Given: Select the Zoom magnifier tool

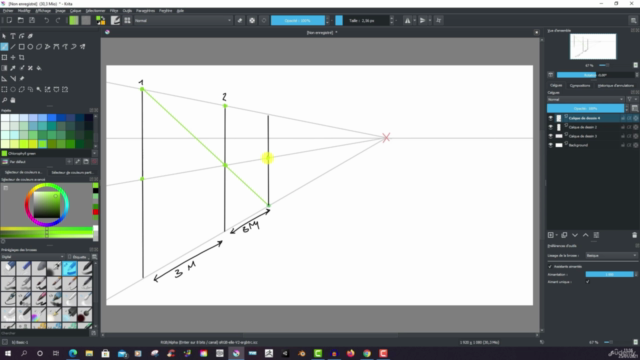Looking at the screenshot, I should pyautogui.click(x=4, y=100).
